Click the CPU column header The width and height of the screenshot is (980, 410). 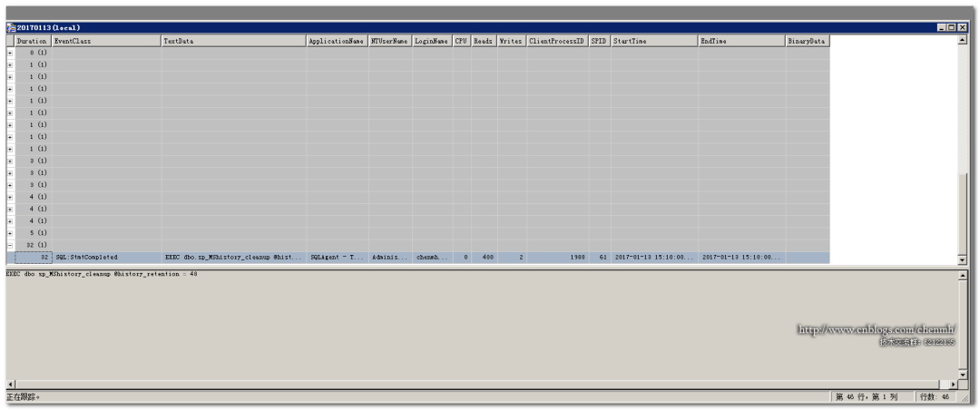tap(462, 41)
